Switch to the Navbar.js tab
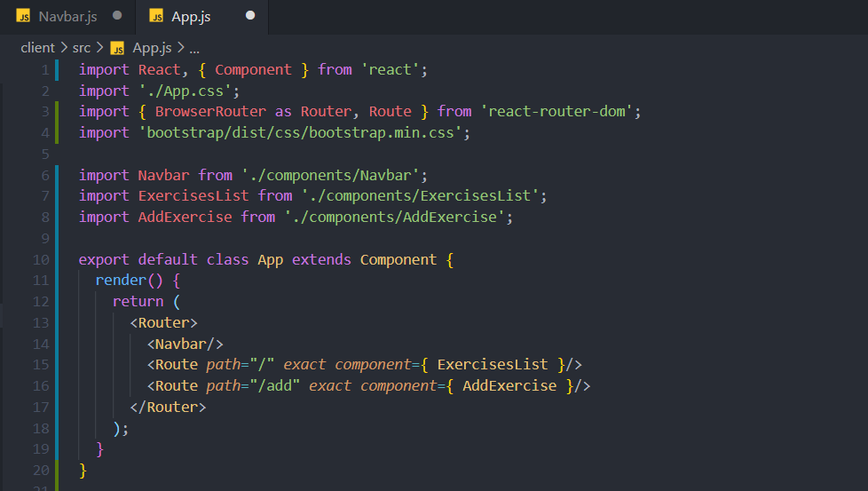The height and width of the screenshot is (491, 868). click(67, 16)
